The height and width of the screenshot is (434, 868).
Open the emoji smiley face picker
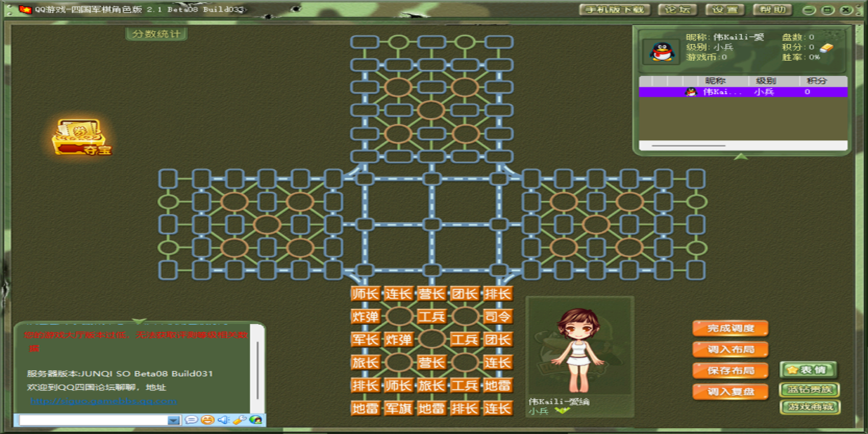click(207, 420)
